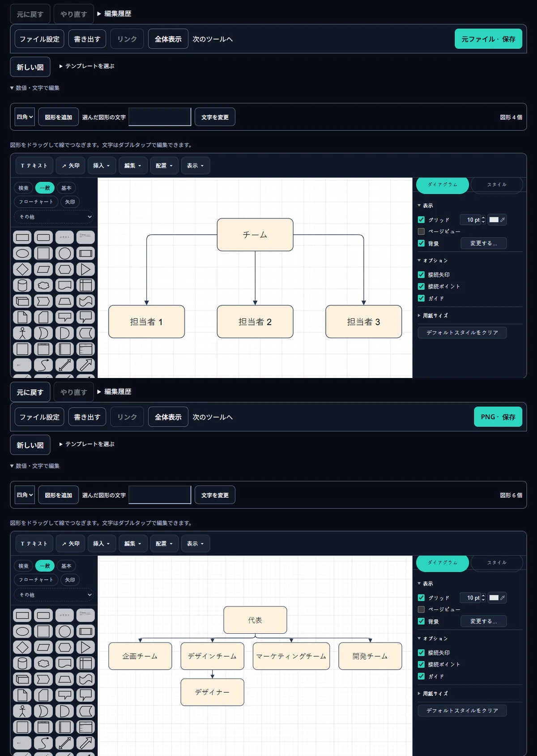The image size is (537, 756).
Task: Open the 四角 shape selector beside 図形 6 個
Action: 25,495
